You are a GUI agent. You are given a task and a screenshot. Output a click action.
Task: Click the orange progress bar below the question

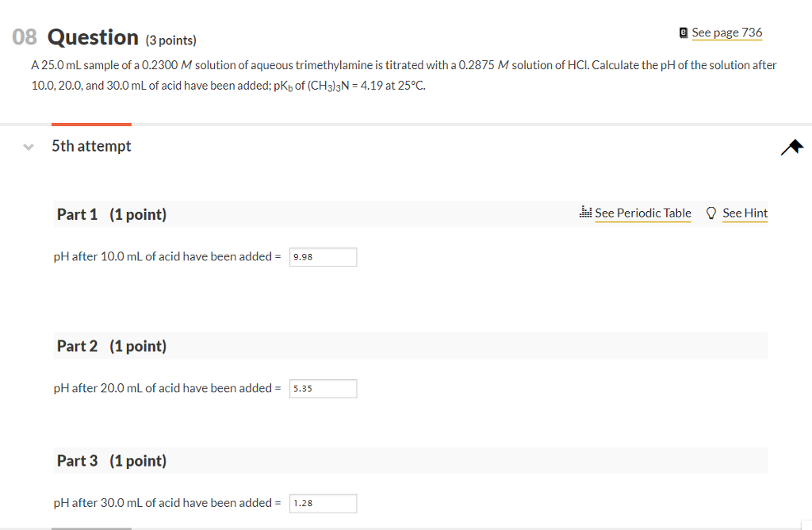(91, 124)
